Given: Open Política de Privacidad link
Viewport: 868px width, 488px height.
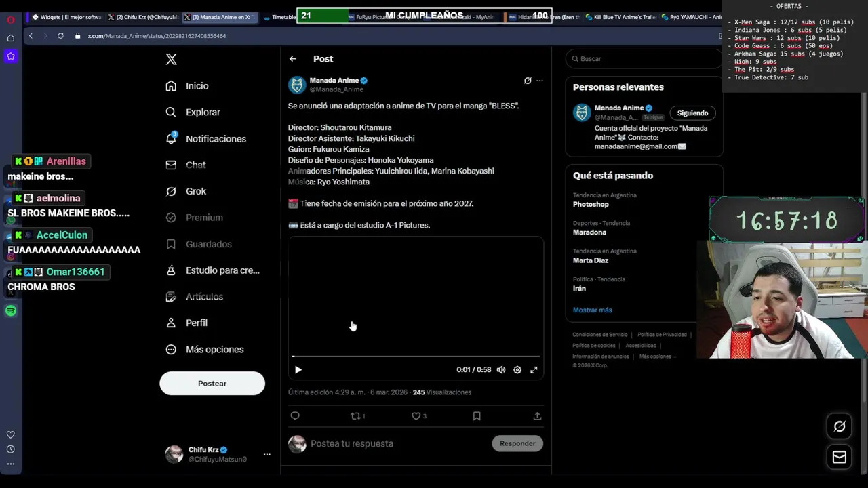Looking at the screenshot, I should (x=662, y=335).
